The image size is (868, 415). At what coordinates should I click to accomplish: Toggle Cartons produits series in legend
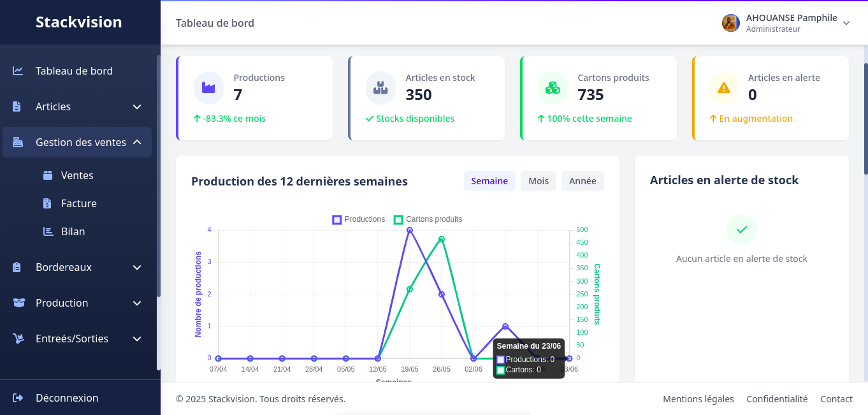pyautogui.click(x=428, y=219)
